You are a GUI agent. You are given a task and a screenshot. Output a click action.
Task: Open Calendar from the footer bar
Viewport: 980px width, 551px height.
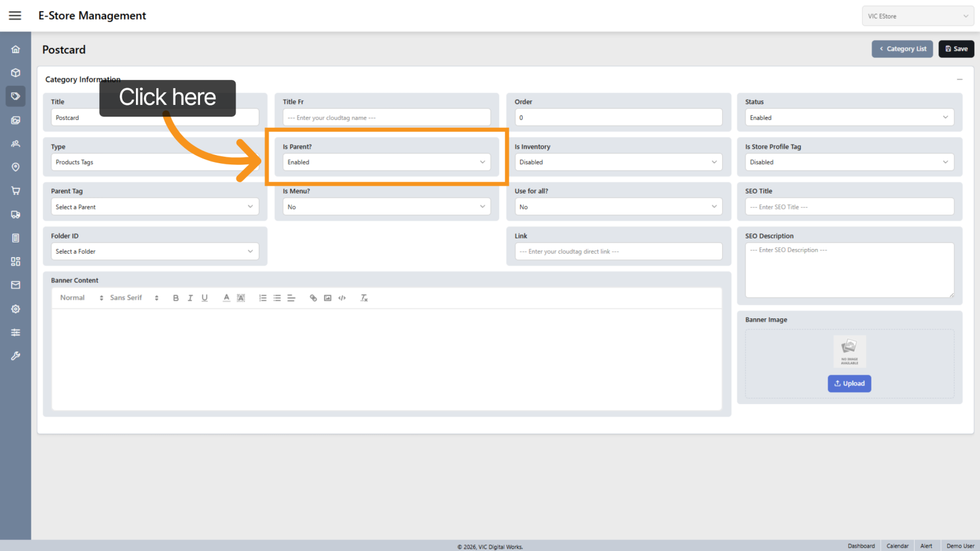[x=897, y=546]
